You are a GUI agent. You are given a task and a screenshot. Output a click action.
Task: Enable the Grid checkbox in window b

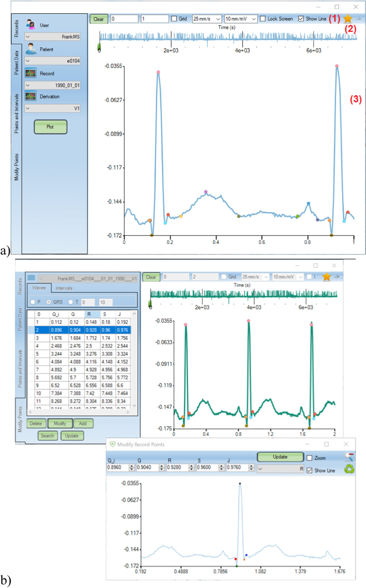coord(223,277)
